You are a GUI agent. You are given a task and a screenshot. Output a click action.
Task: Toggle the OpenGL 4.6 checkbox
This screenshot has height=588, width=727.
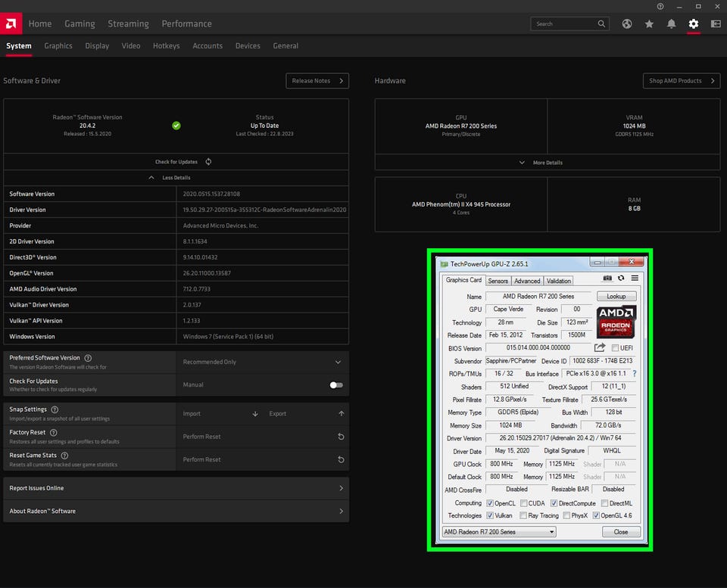tap(596, 515)
